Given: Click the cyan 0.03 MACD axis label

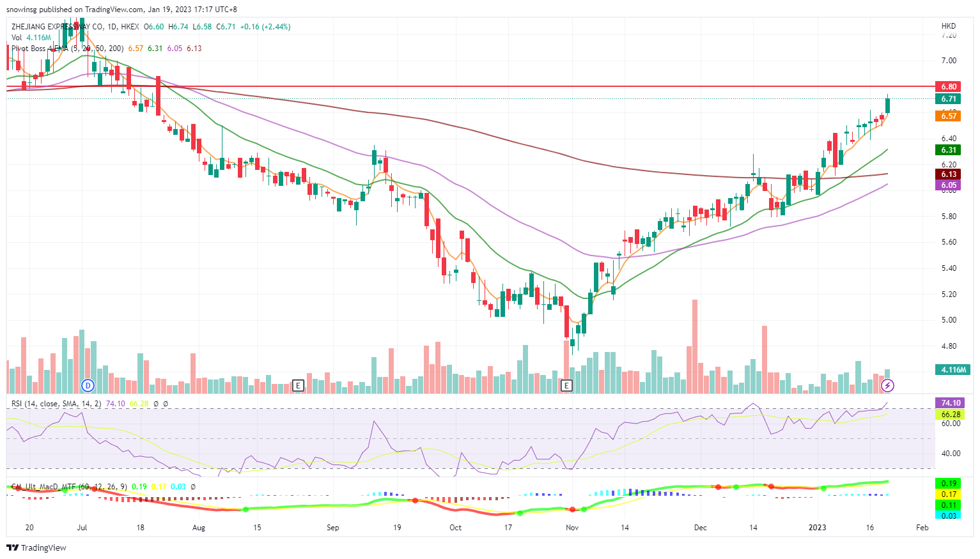Looking at the screenshot, I should click(x=949, y=516).
